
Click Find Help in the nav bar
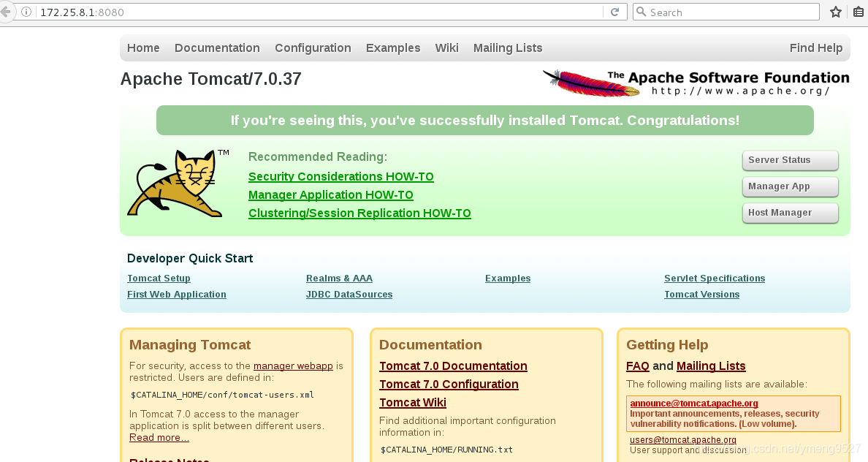pyautogui.click(x=816, y=48)
